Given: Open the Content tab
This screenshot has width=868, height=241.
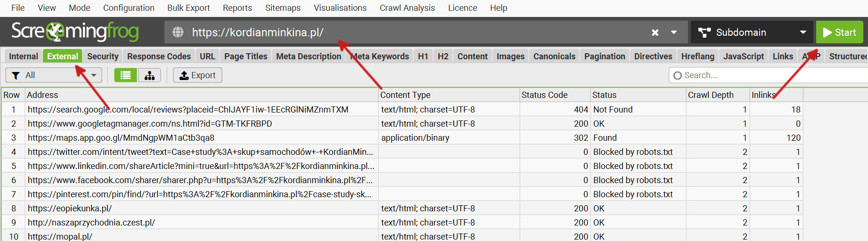Looking at the screenshot, I should pos(473,56).
